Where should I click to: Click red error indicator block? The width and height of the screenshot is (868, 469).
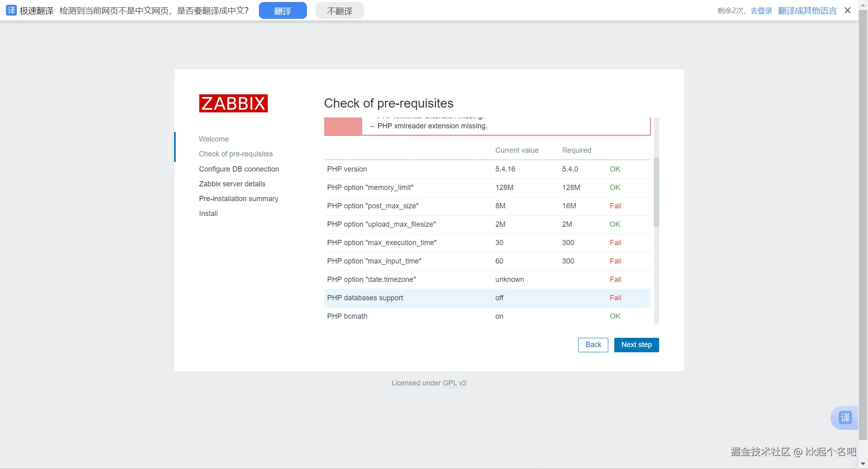point(343,126)
